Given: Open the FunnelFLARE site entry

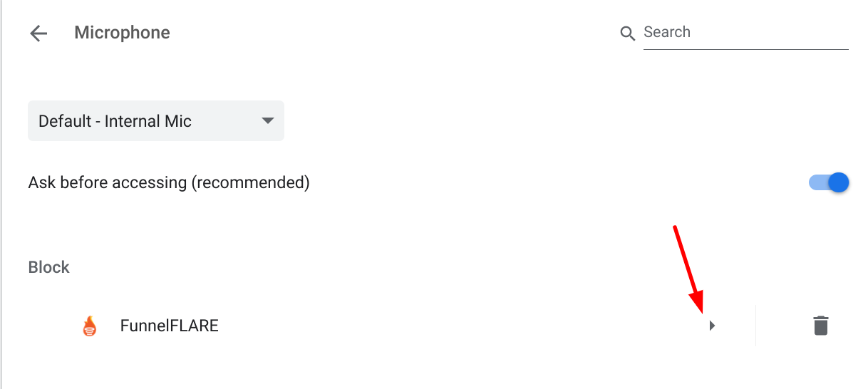Looking at the screenshot, I should (x=170, y=326).
